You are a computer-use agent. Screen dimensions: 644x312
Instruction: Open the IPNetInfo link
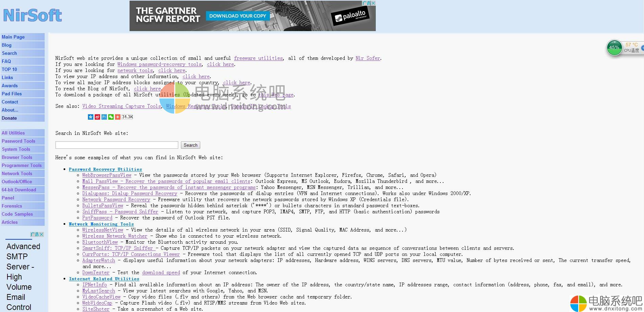coord(94,285)
